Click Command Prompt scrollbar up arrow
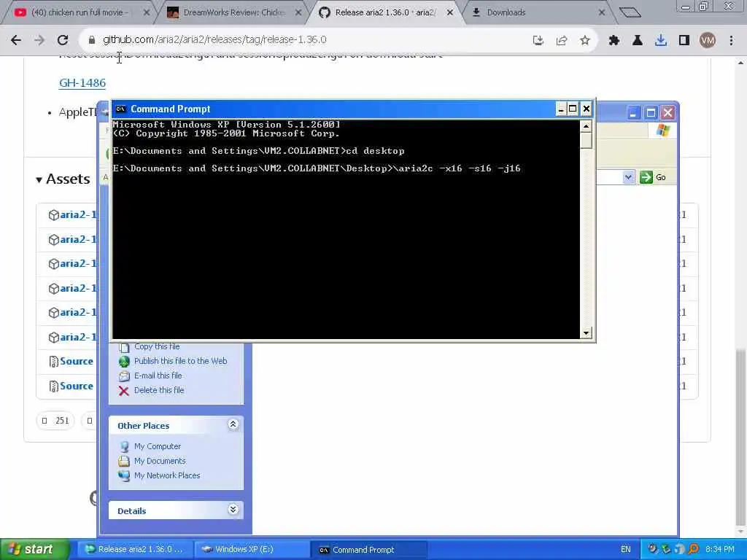This screenshot has height=560, width=747. (x=587, y=125)
